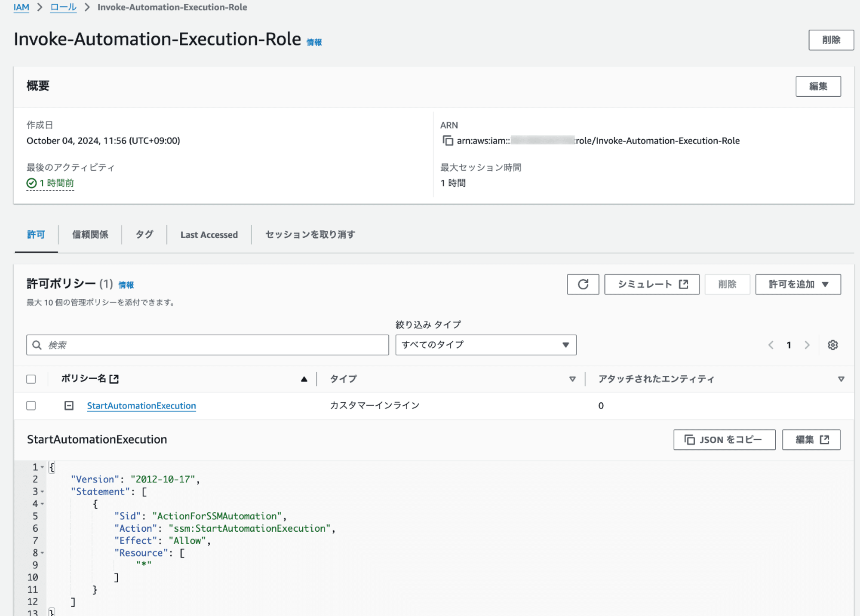
Task: Open the 許可を追加 dropdown
Action: pos(798,284)
